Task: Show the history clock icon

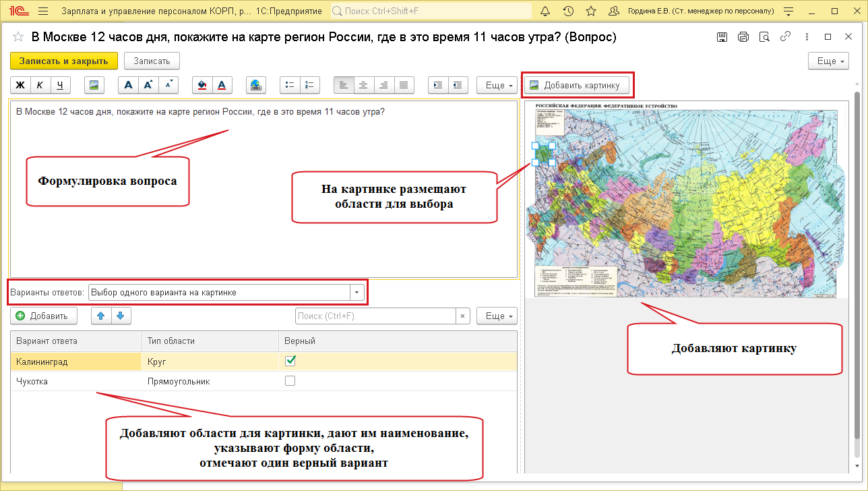Action: pos(568,11)
